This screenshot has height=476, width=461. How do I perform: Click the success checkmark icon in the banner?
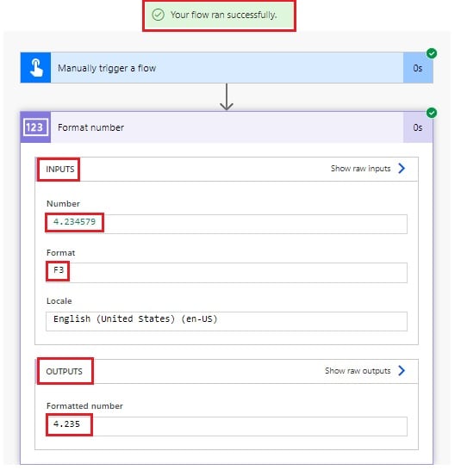(158, 15)
